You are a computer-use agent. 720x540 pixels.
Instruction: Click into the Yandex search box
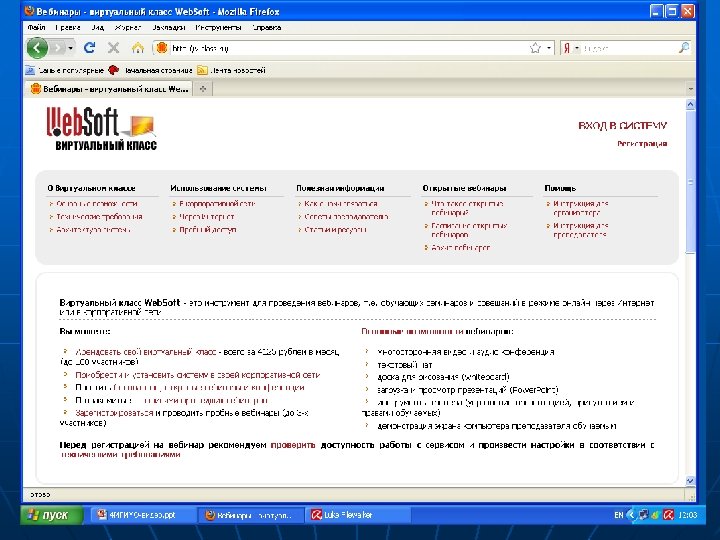629,48
